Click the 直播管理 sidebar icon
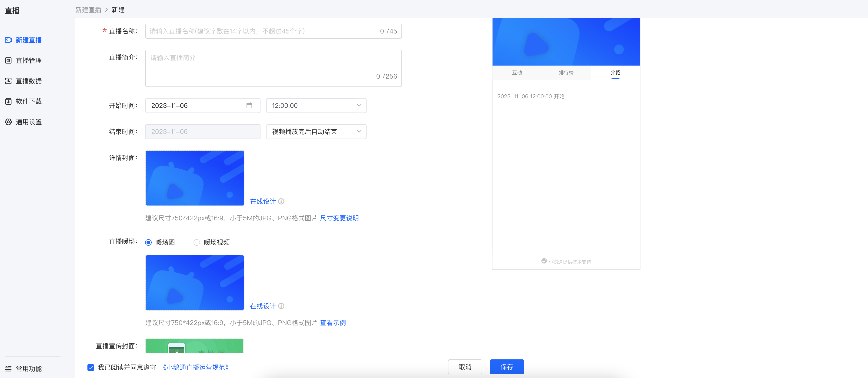This screenshot has width=868, height=378. [x=8, y=61]
